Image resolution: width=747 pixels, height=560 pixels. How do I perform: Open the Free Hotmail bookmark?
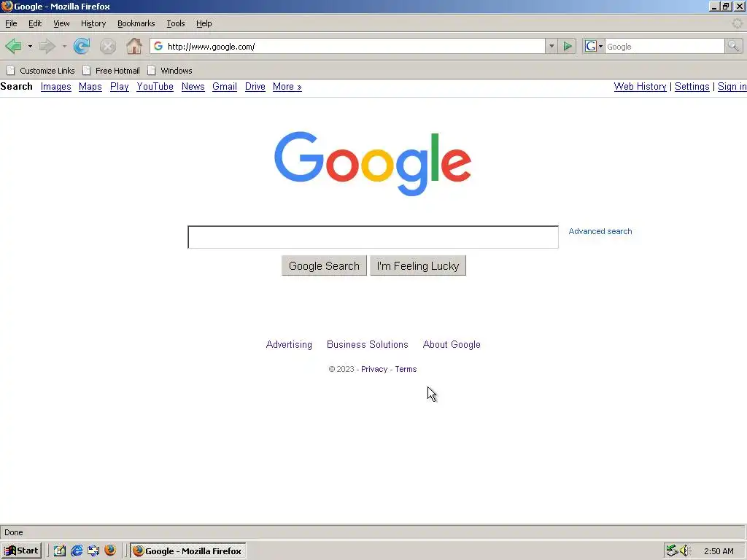click(111, 71)
